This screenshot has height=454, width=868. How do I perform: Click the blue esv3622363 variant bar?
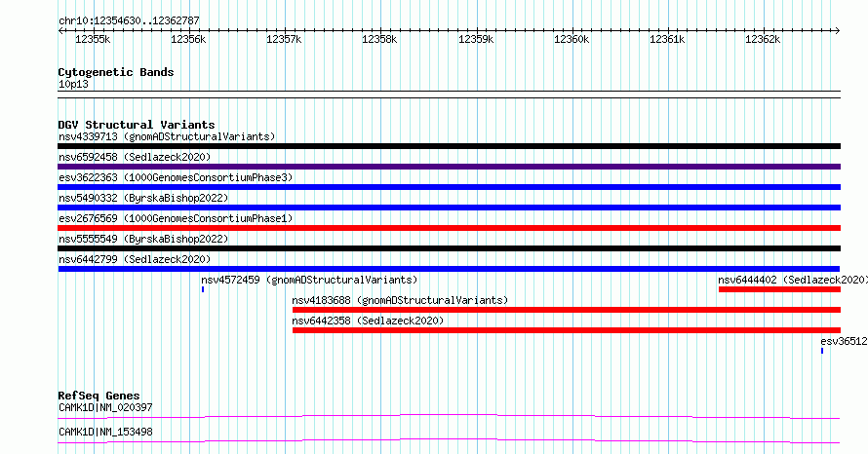(449, 187)
